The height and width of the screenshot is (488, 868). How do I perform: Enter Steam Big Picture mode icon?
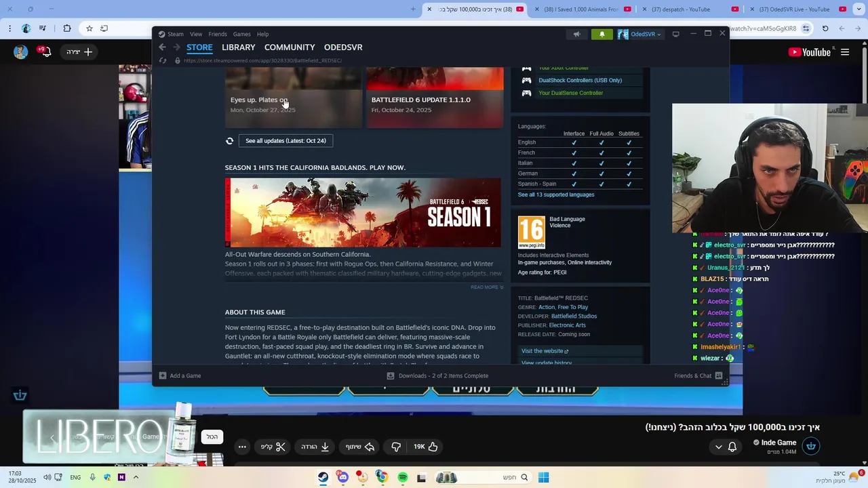(x=675, y=34)
